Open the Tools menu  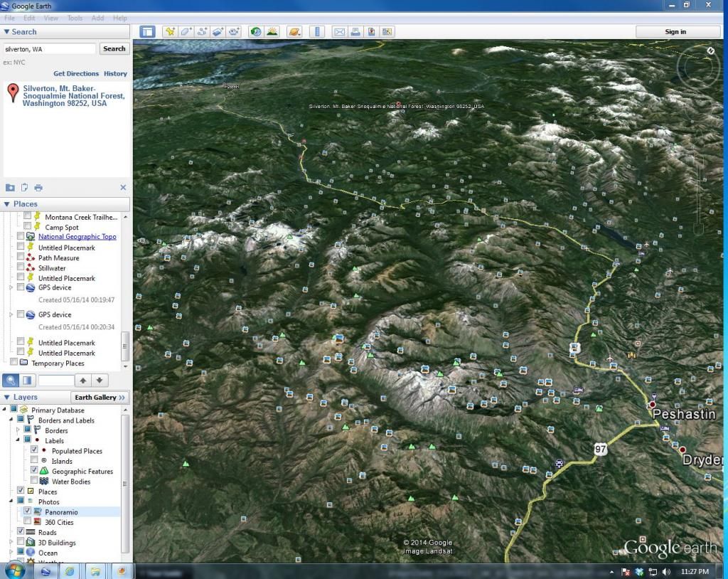click(x=75, y=18)
